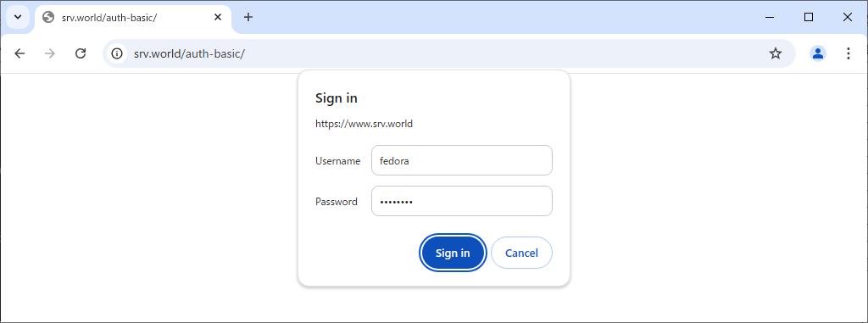
Task: Close the browser window
Action: 848,17
